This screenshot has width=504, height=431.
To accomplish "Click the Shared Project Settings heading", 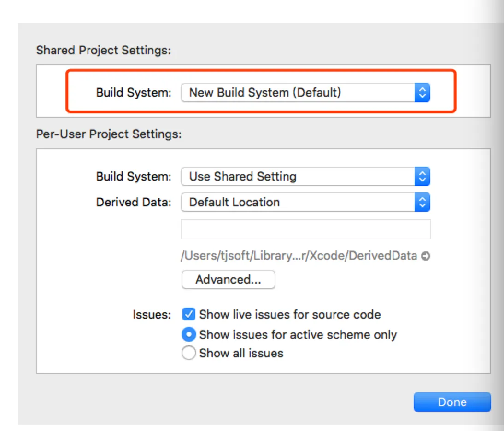I will (103, 50).
